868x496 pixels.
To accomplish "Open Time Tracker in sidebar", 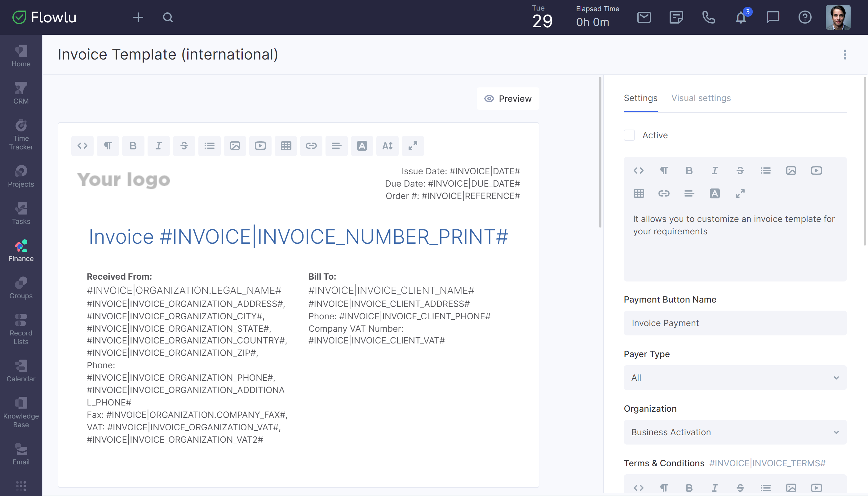I will pyautogui.click(x=21, y=135).
